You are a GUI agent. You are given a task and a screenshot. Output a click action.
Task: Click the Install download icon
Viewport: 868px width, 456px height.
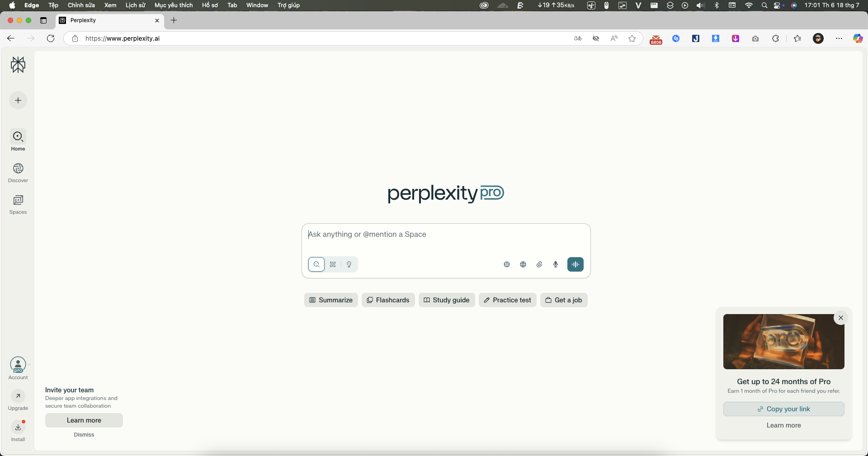click(18, 427)
